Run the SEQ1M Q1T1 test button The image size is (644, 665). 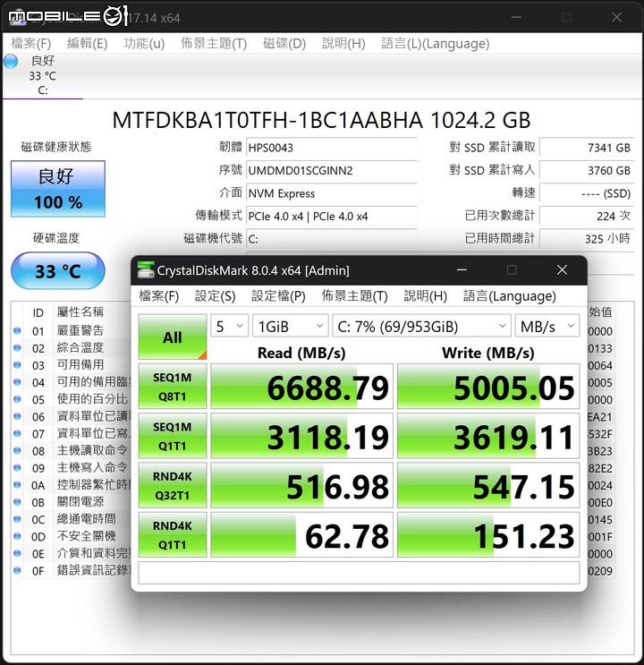[x=173, y=436]
